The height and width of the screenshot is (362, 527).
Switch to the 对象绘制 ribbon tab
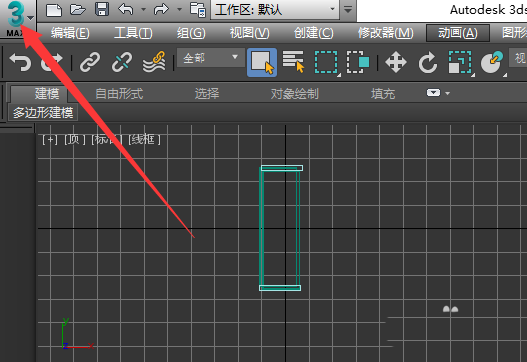(294, 93)
